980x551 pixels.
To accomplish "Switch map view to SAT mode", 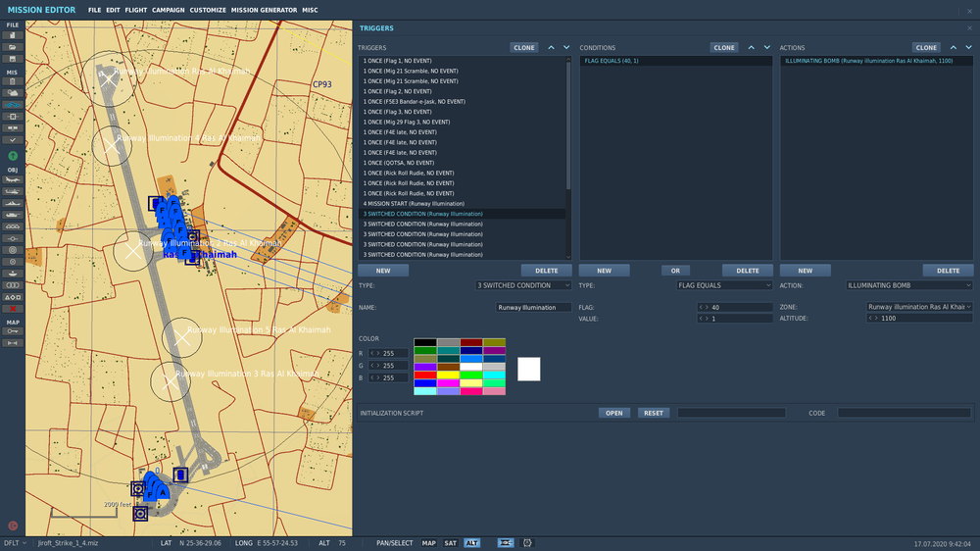I will pos(450,543).
